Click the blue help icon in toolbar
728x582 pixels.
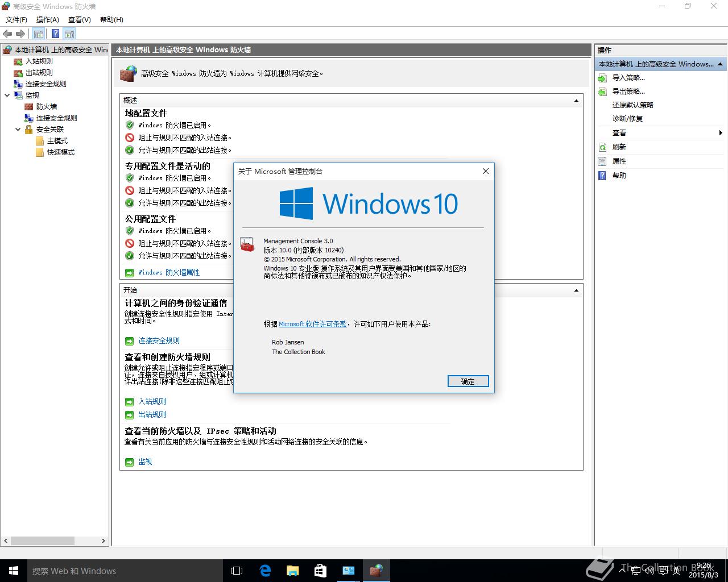55,34
